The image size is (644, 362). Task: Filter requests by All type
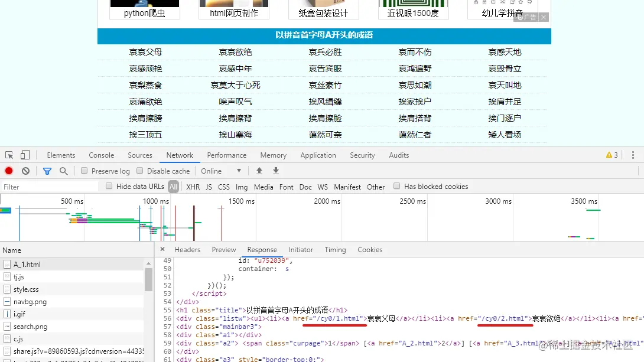[173, 187]
